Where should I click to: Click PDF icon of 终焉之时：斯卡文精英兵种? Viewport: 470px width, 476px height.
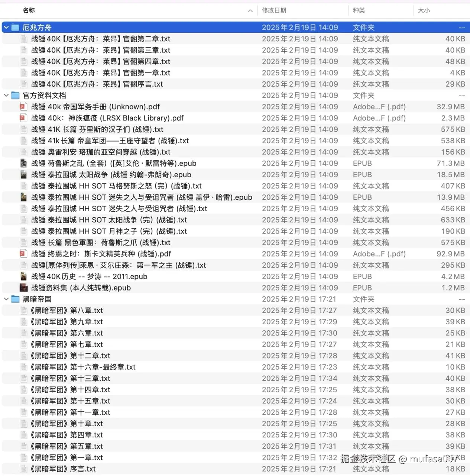pyautogui.click(x=23, y=254)
